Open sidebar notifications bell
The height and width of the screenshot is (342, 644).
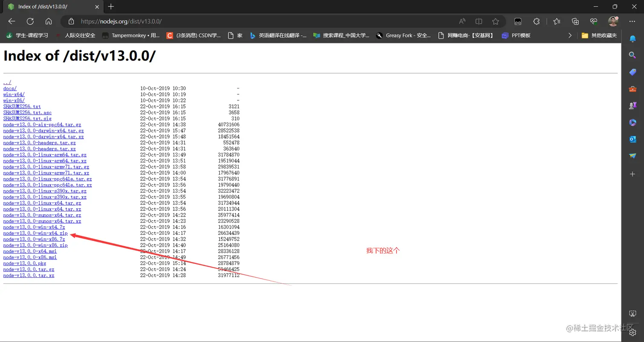[632, 39]
